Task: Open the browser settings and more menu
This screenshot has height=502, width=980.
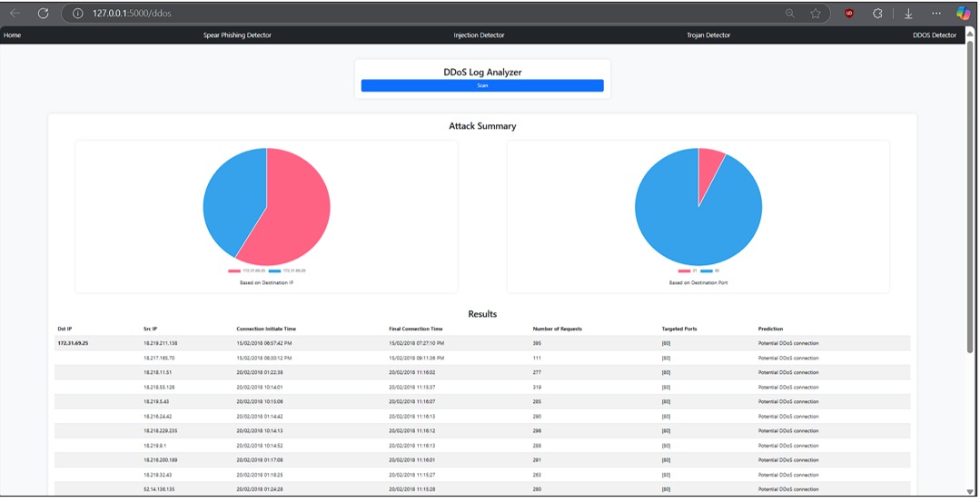Action: click(x=936, y=13)
